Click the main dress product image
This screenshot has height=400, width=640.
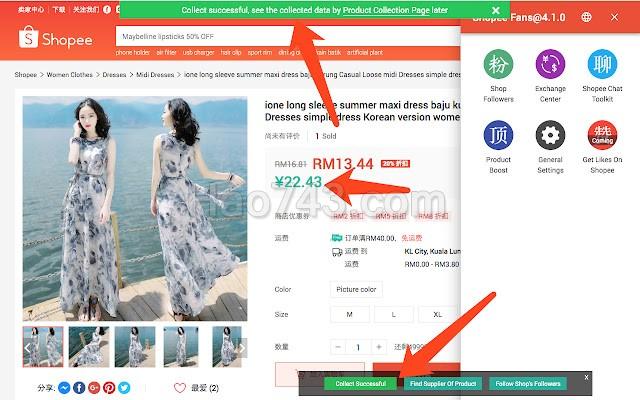pos(135,209)
